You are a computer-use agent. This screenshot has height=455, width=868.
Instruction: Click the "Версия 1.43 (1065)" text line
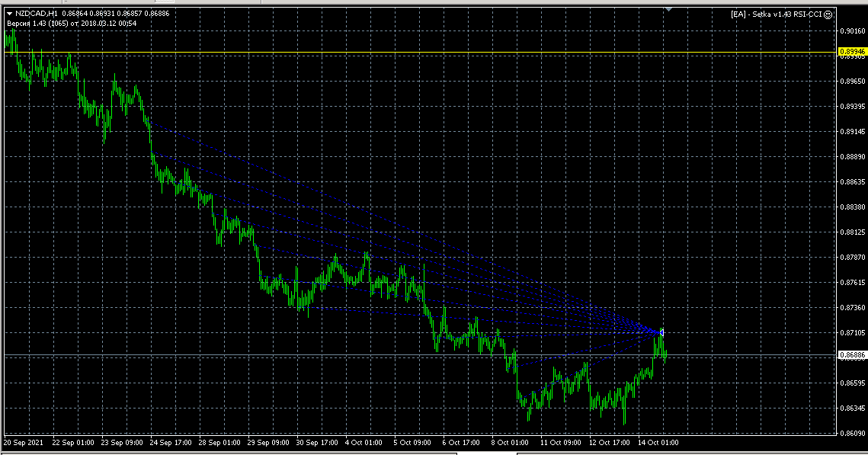point(72,24)
